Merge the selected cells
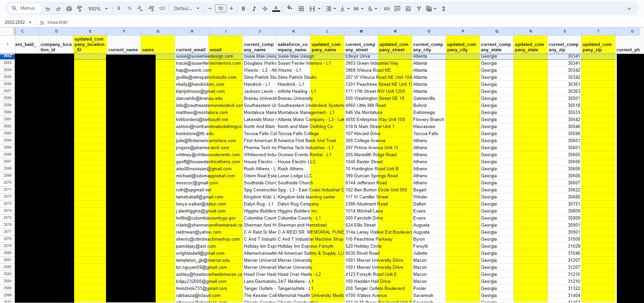 click(312, 9)
